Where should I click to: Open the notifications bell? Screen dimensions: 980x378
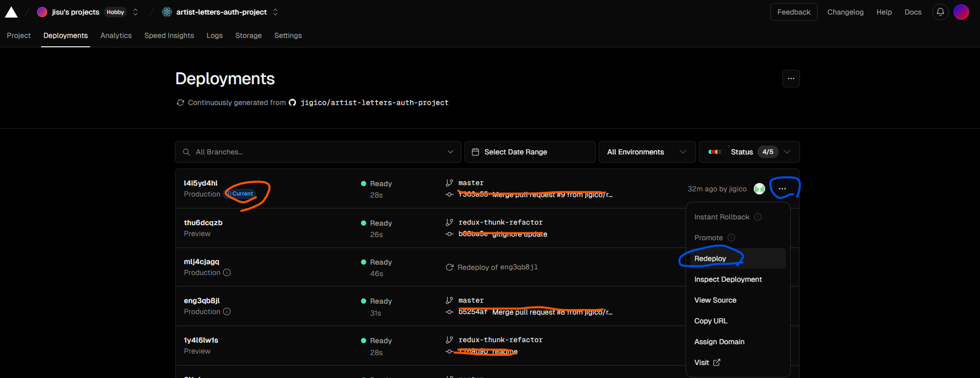940,12
